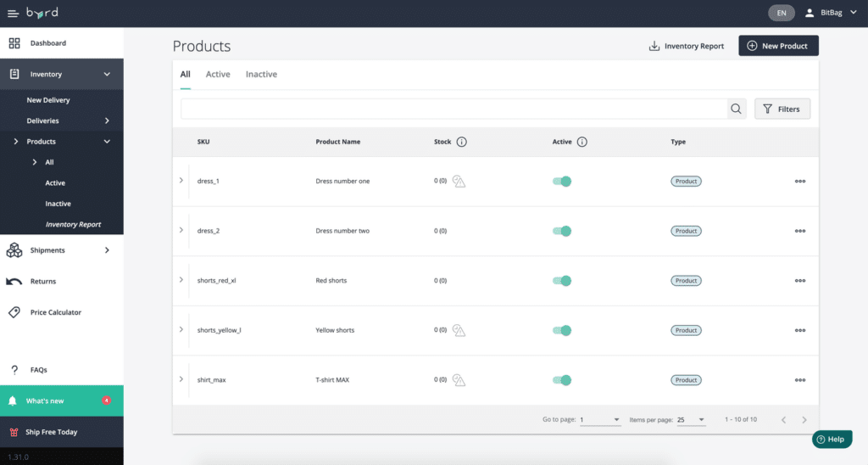
Task: Click the search magnifier icon
Action: pos(736,109)
